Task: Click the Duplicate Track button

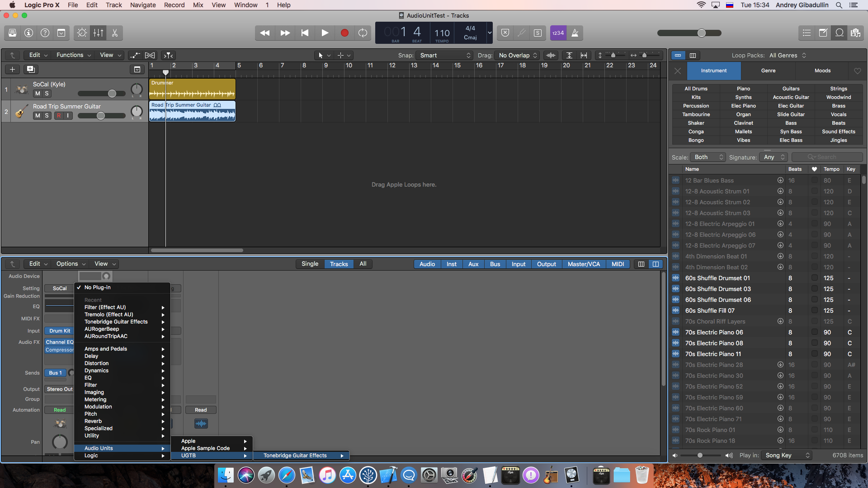Action: (31, 69)
